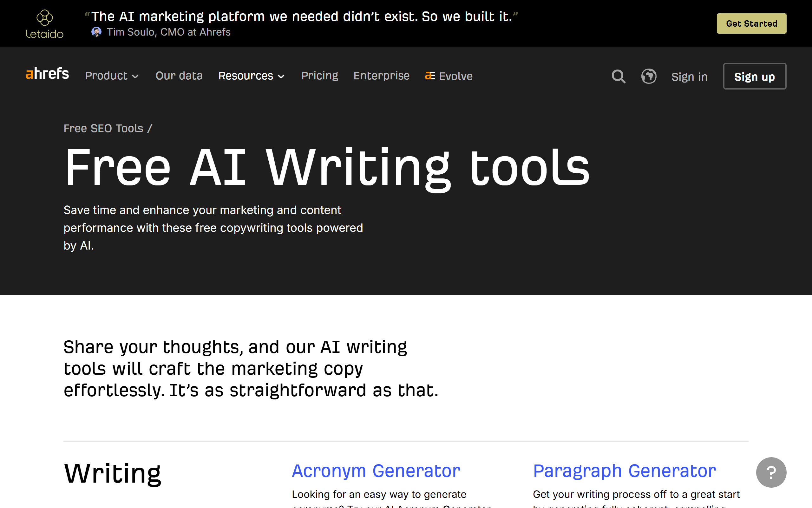Open the help question mark widget

pyautogui.click(x=771, y=472)
